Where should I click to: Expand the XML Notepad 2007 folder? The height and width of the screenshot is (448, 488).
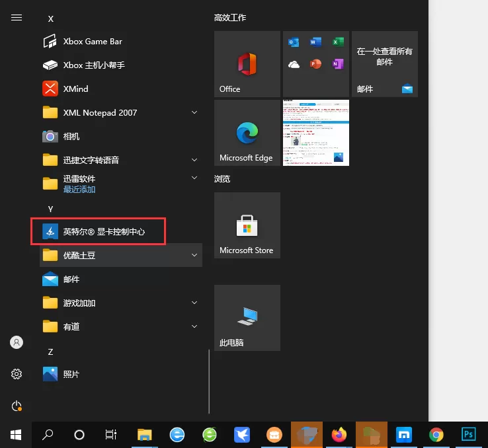coord(194,112)
